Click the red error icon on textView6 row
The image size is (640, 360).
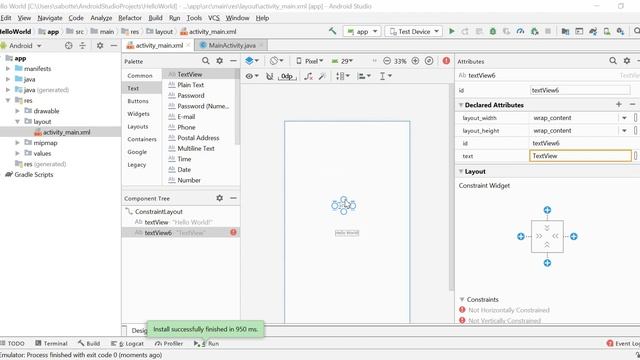coord(233,232)
